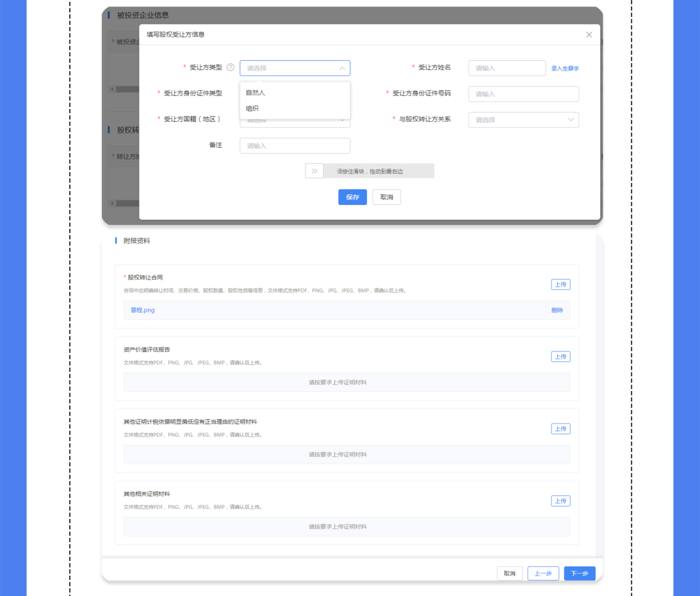Click the blue 保存 button

(x=352, y=197)
